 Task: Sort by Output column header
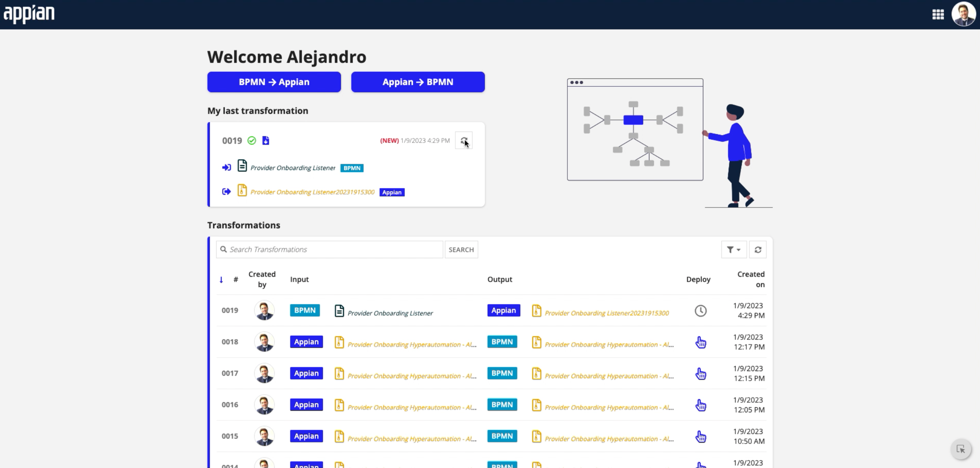point(499,279)
